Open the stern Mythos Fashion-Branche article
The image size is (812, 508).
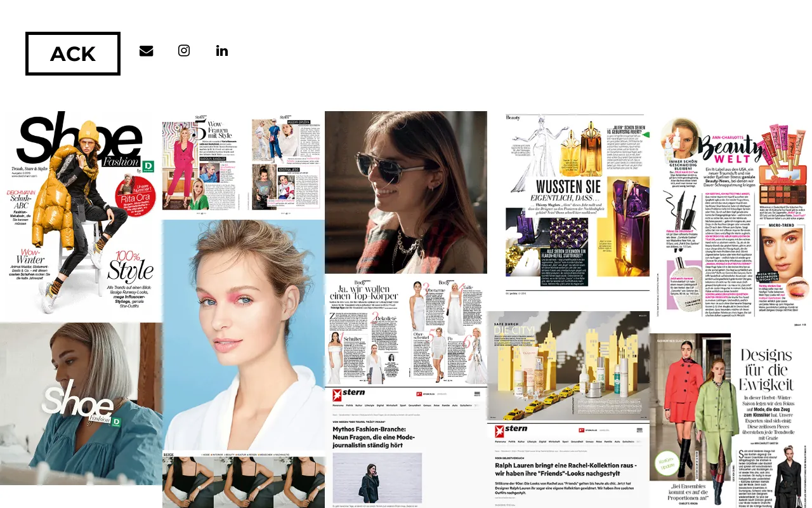[406, 447]
